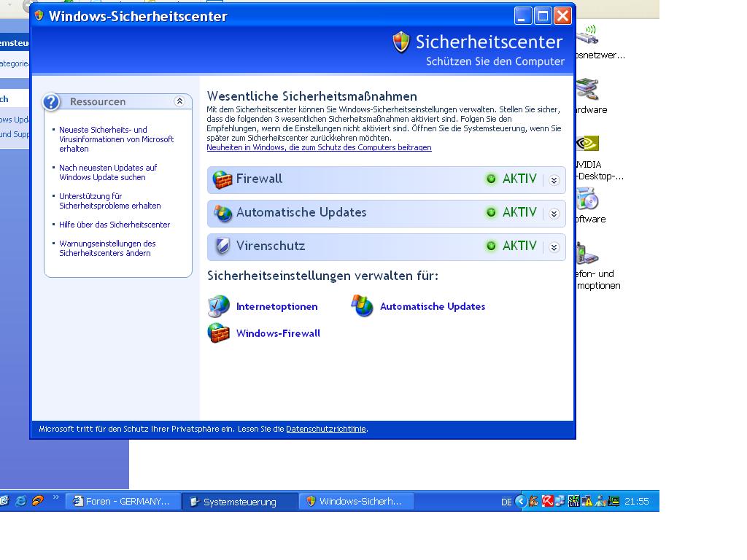Click the Windows logo icon beside the Automatische Updates link
Screen dimensions: 747x560
(x=362, y=306)
